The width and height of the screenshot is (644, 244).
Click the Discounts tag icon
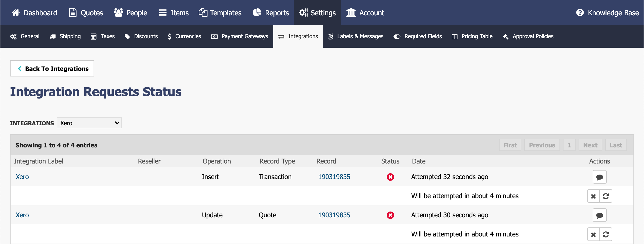[127, 37]
